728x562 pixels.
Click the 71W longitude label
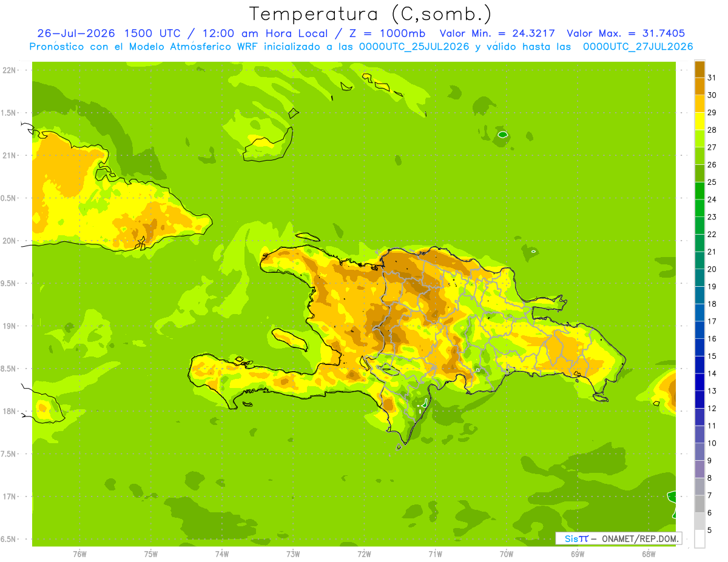pos(435,554)
